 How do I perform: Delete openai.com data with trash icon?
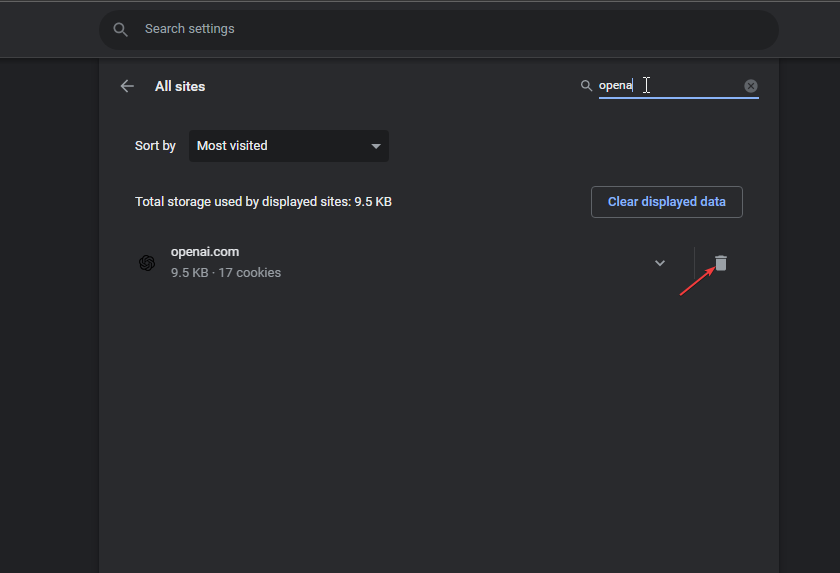(x=721, y=263)
